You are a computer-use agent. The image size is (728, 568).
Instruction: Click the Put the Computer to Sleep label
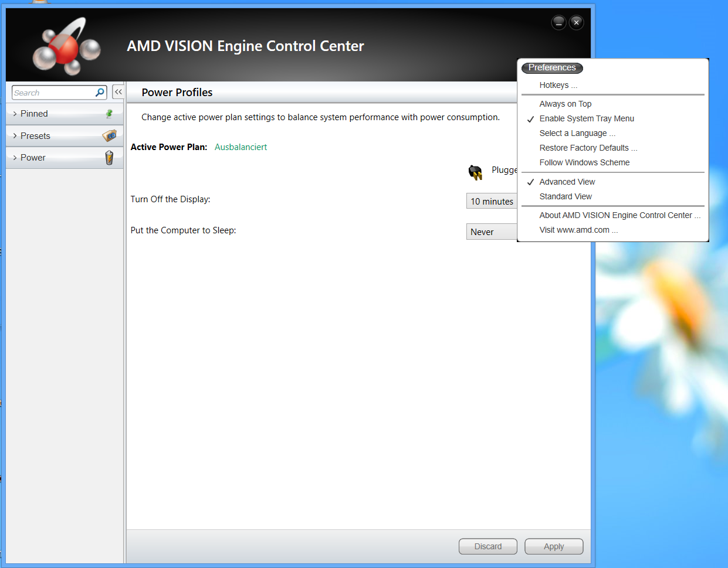pos(183,230)
